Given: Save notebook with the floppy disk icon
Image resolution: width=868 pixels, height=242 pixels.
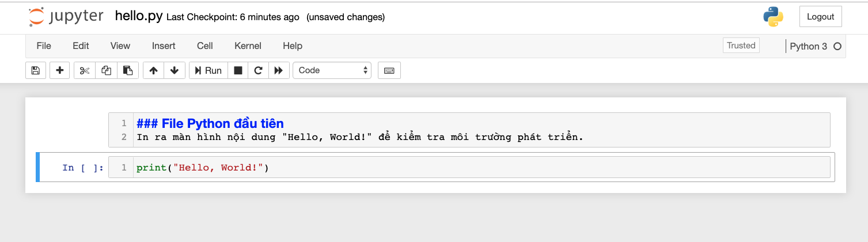Looking at the screenshot, I should [x=36, y=70].
